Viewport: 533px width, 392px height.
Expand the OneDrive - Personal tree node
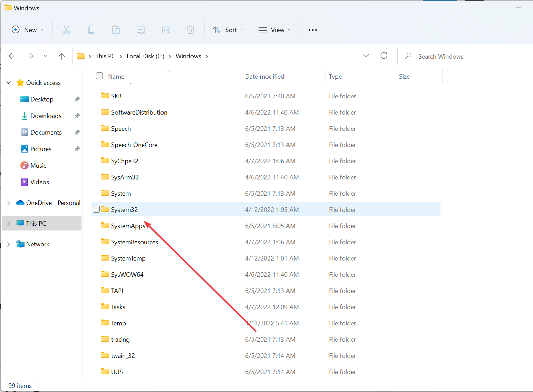coord(9,203)
